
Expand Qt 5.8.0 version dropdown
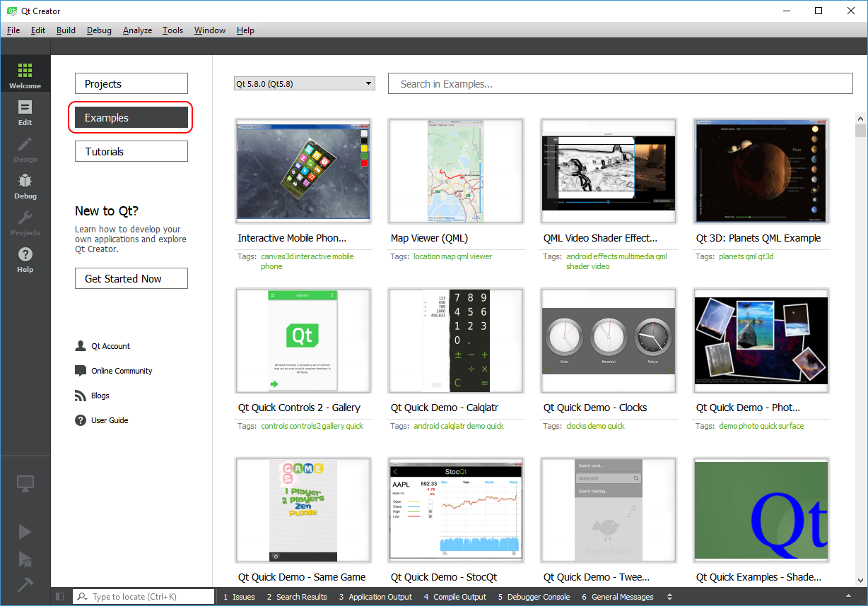point(304,84)
